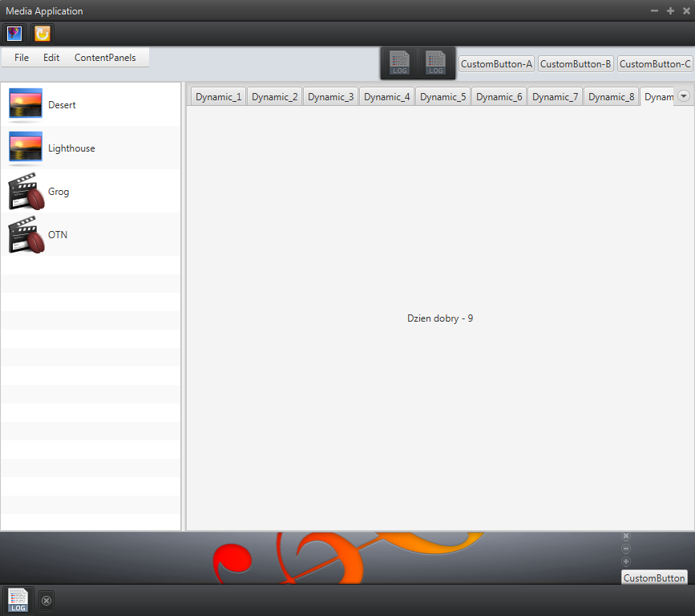
Task: Close the Media Application window
Action: click(686, 10)
